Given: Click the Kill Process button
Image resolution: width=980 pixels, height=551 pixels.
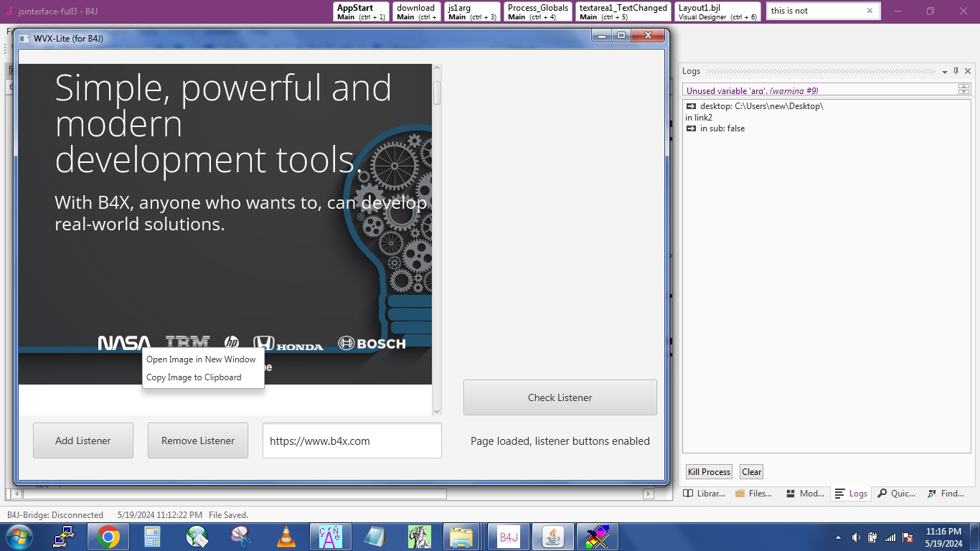Looking at the screenshot, I should pos(709,472).
